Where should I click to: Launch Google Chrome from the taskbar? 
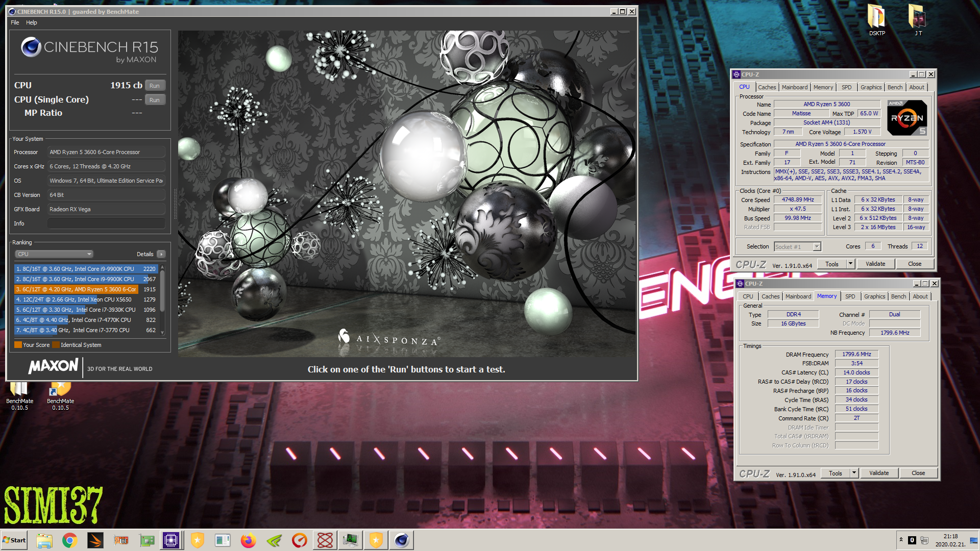(69, 540)
